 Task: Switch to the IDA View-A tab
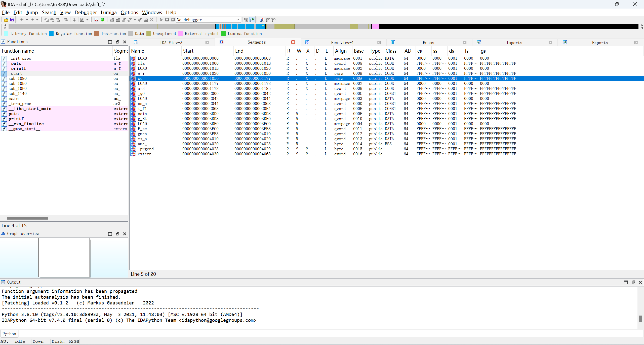171,43
